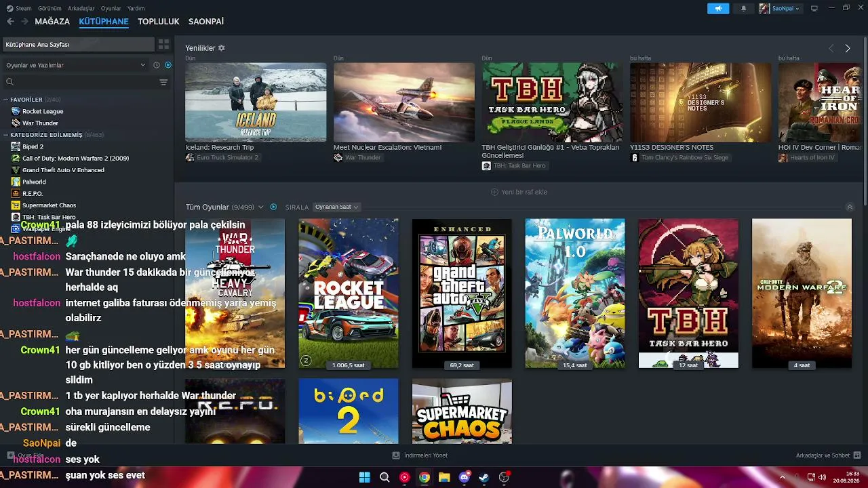
Task: Select the Palworld game cover
Action: pos(575,293)
